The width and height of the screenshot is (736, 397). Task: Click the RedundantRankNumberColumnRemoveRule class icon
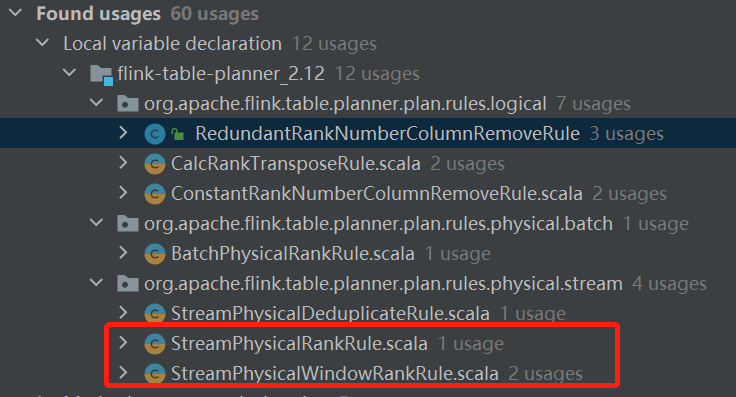(155, 134)
